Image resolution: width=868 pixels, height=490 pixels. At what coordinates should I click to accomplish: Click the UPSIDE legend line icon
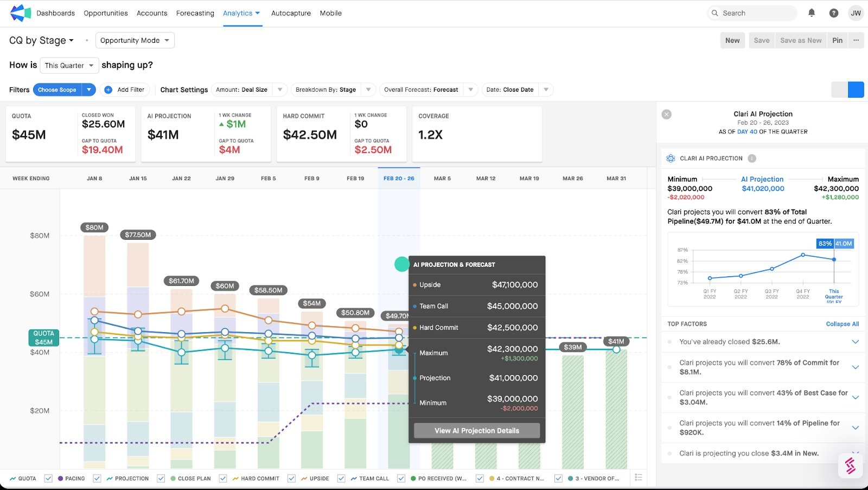304,479
